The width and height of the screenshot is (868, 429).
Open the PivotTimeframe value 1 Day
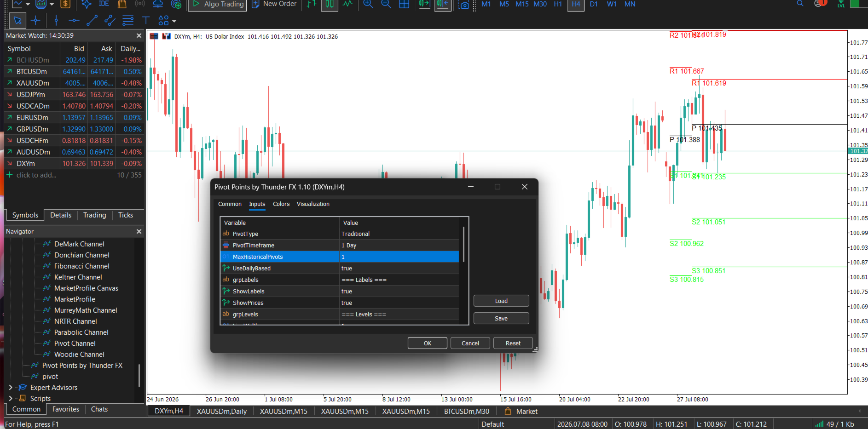[399, 246]
